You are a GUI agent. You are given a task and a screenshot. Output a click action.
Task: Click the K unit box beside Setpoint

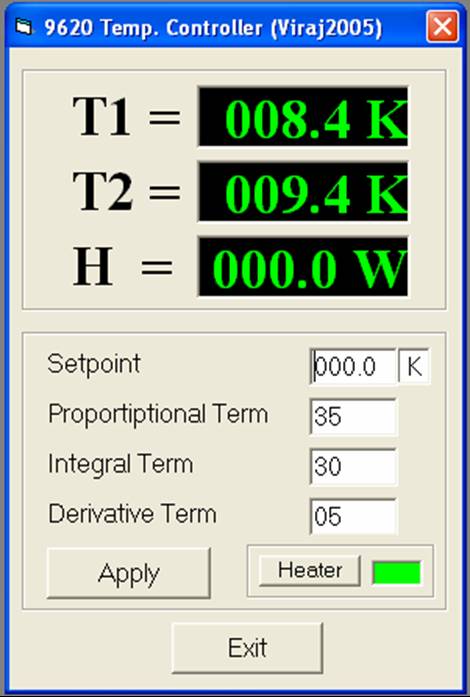(x=414, y=367)
